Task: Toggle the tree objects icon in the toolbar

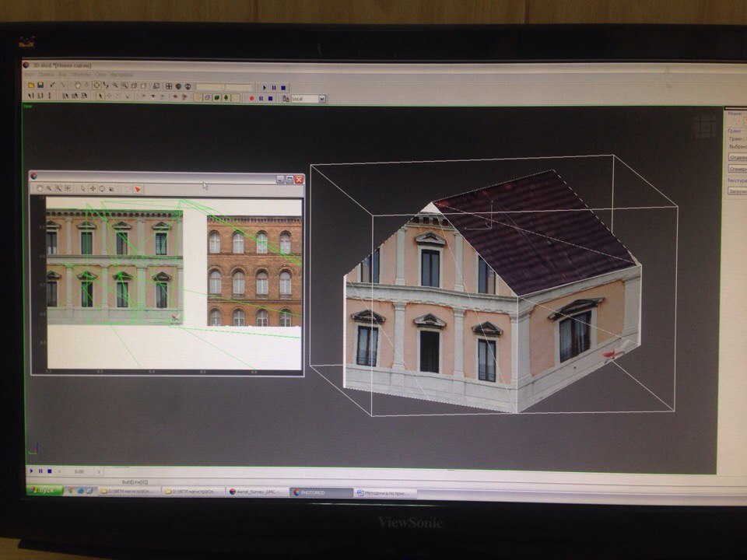Action: click(226, 98)
